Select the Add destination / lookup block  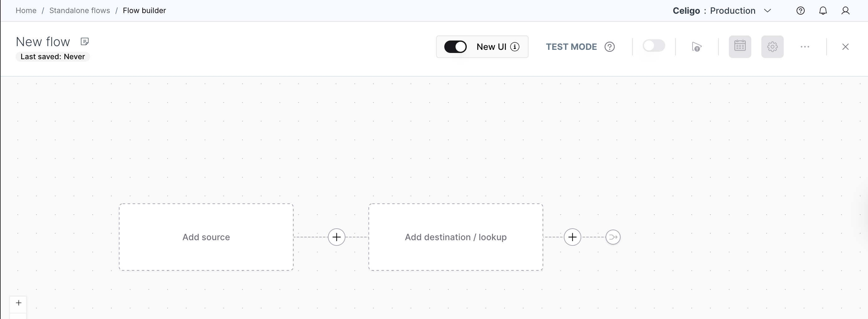click(456, 237)
